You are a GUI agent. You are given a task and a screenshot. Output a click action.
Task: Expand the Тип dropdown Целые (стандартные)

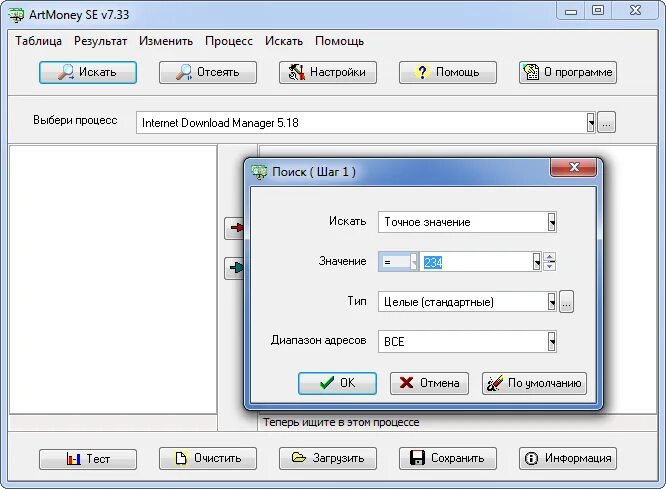(x=551, y=302)
